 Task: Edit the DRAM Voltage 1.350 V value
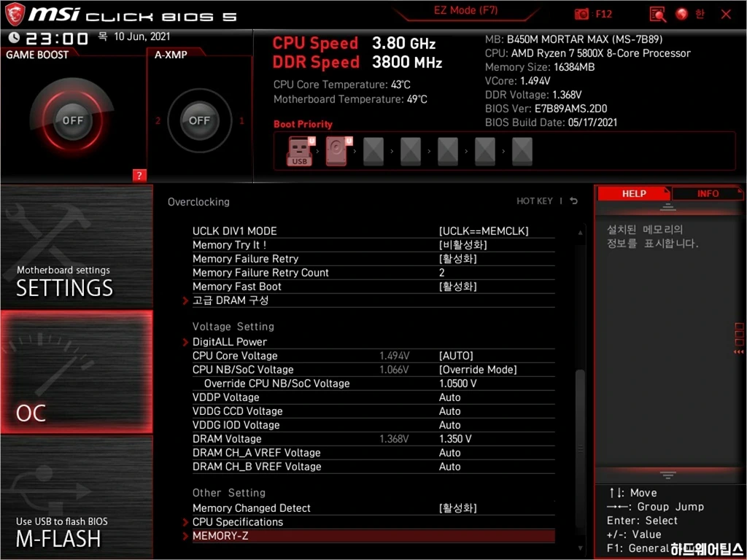tap(455, 438)
